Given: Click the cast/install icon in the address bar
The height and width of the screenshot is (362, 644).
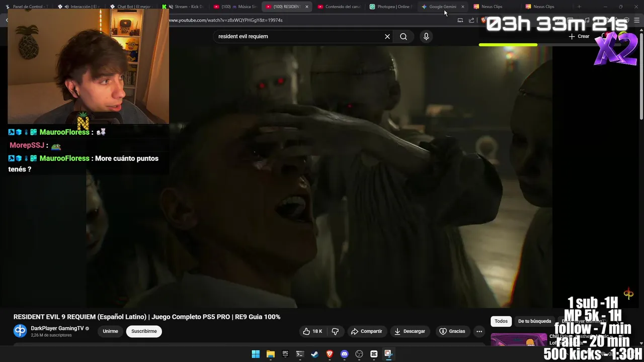Looking at the screenshot, I should [460, 20].
